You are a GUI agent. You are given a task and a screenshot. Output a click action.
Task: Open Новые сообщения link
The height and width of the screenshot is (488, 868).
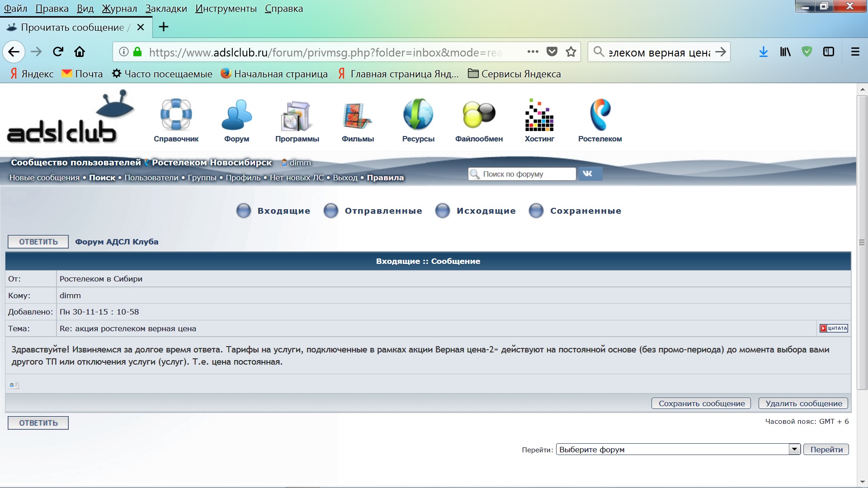pyautogui.click(x=44, y=178)
